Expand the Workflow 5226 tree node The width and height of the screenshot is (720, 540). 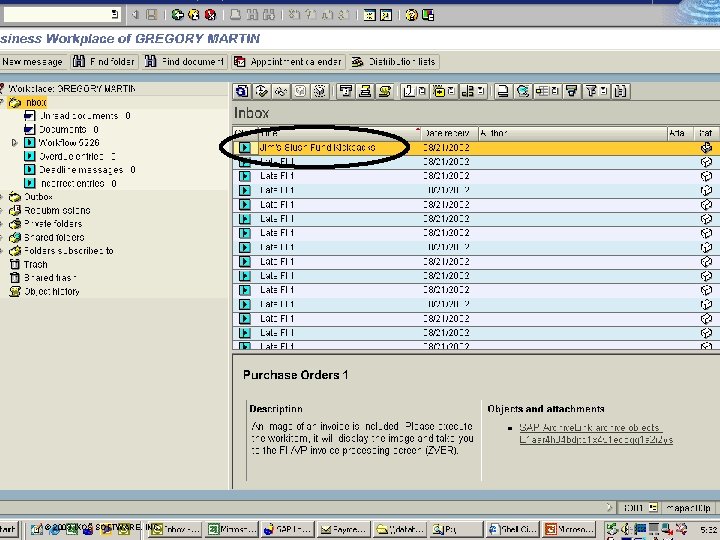tap(14, 143)
